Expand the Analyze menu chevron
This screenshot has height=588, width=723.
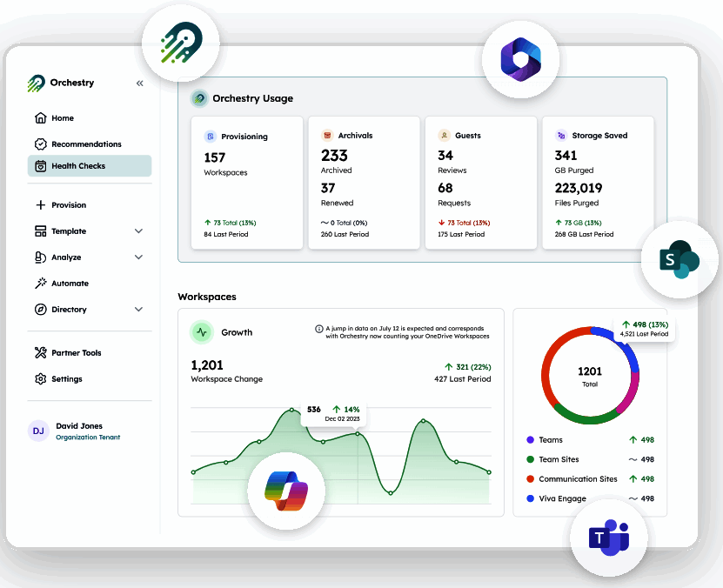[138, 257]
